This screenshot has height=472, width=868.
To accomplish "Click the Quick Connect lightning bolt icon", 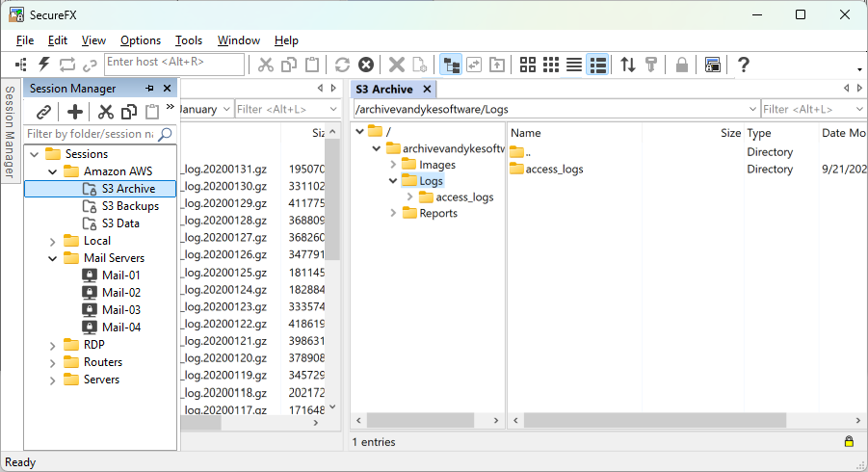I will (43, 65).
